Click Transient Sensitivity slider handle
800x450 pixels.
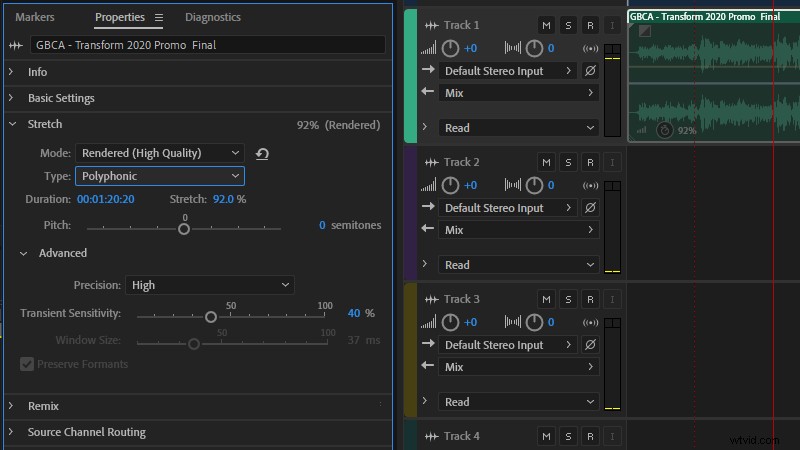click(x=211, y=317)
